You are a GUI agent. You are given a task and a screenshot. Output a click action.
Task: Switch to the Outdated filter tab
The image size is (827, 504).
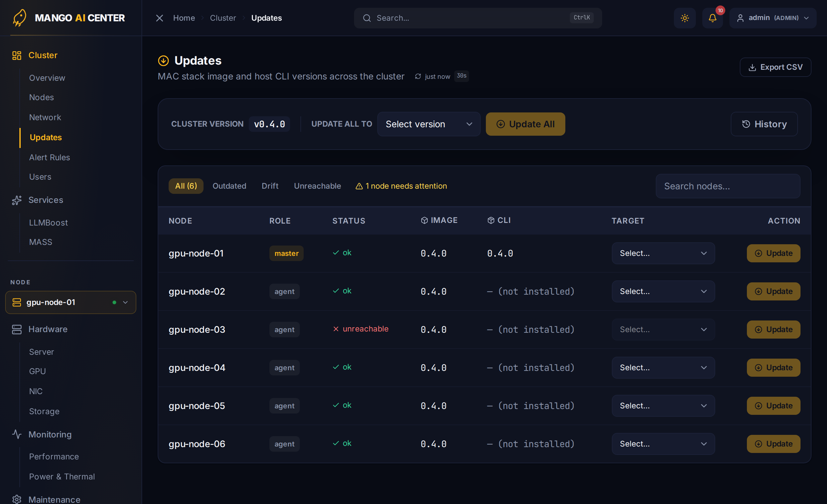pos(229,186)
